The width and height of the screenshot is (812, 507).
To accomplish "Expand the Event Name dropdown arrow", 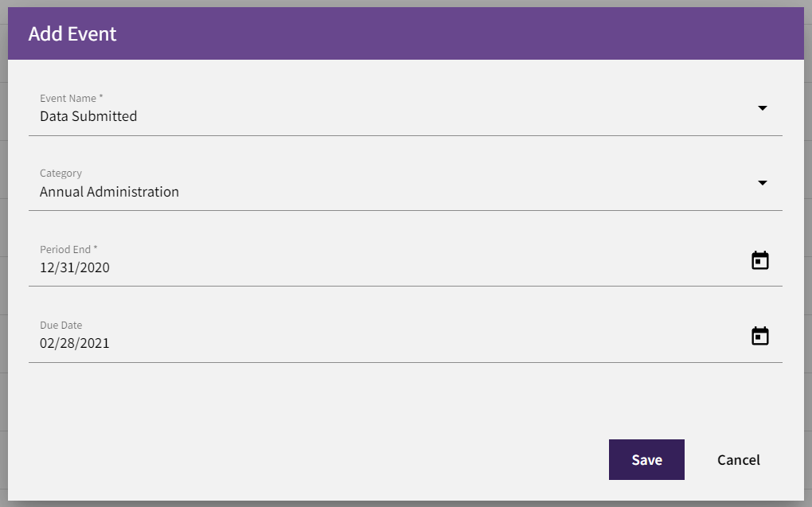I will pos(763,107).
